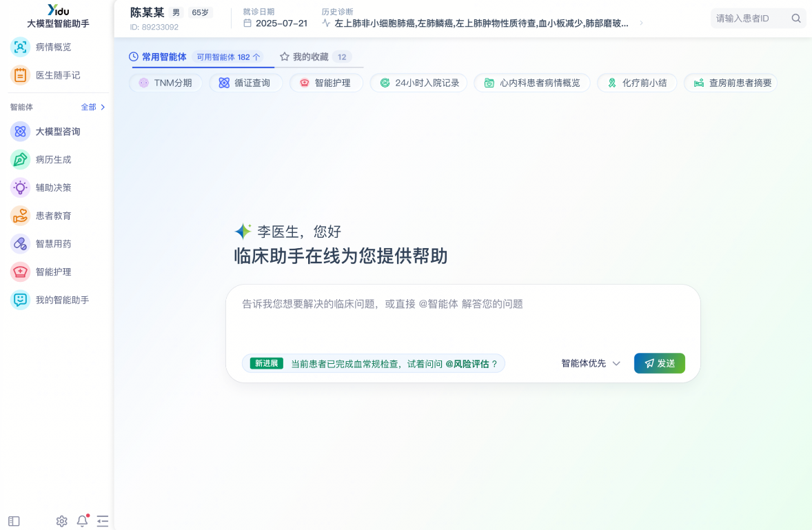Launch 化疗前小结 agent chip

coord(637,83)
